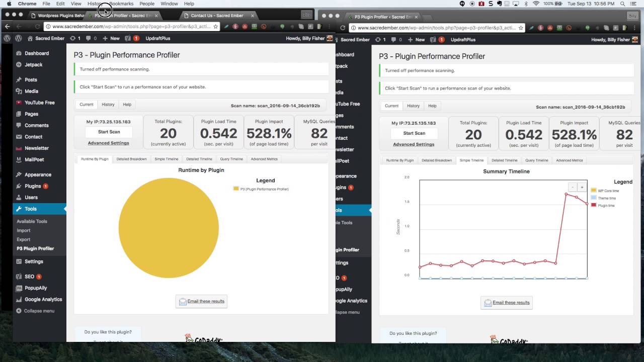
Task: Open Jetpack in left window sidebar
Action: click(33, 65)
